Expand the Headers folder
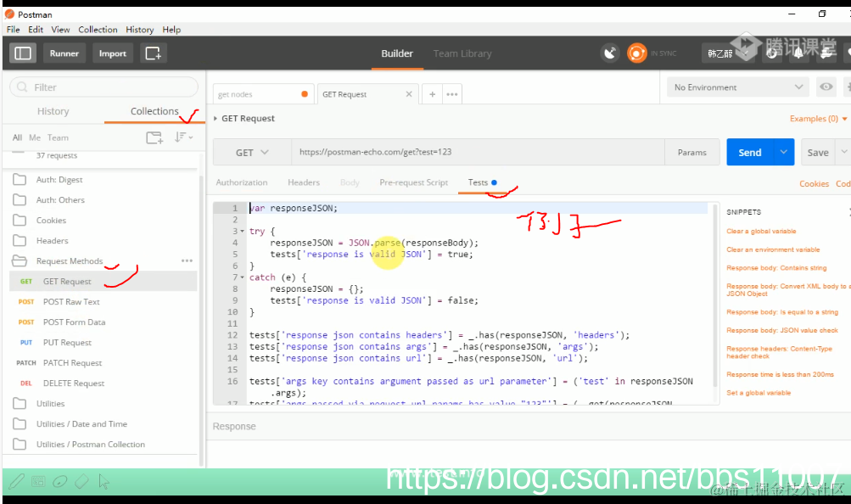The height and width of the screenshot is (504, 851). (20, 240)
